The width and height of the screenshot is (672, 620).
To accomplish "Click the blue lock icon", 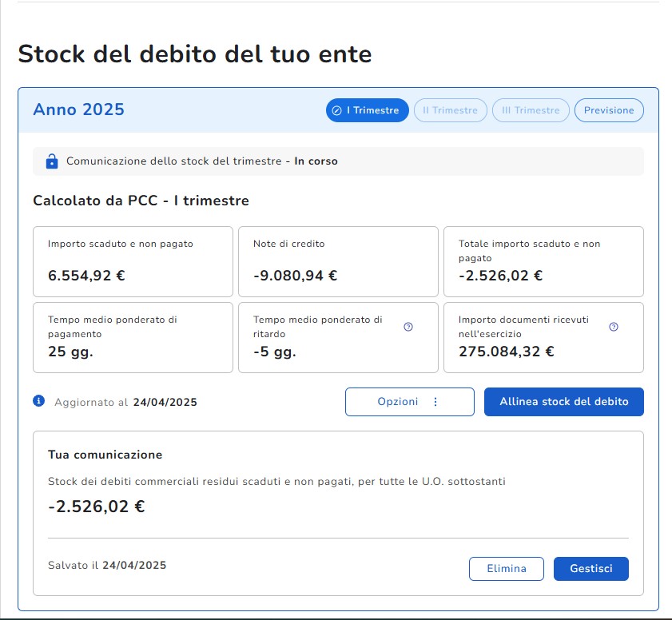I will pos(52,161).
